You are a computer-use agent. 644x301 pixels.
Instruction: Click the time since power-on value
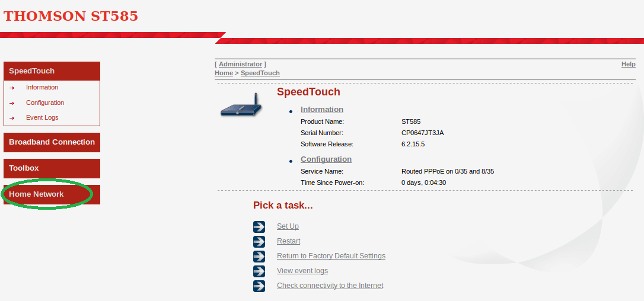[423, 182]
